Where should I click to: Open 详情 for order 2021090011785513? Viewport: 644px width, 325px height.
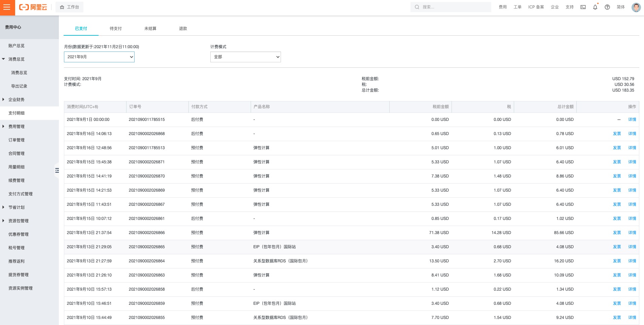pos(632,148)
